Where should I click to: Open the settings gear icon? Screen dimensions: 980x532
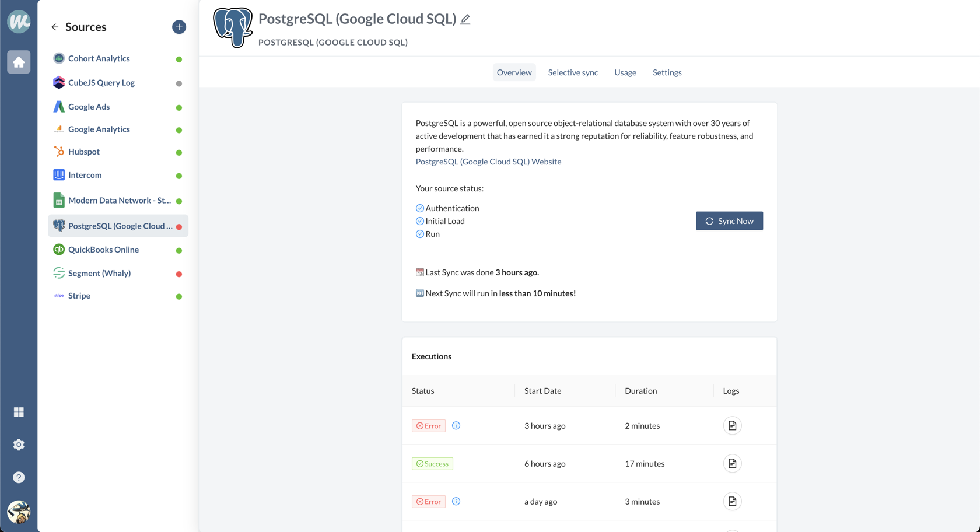click(x=19, y=444)
